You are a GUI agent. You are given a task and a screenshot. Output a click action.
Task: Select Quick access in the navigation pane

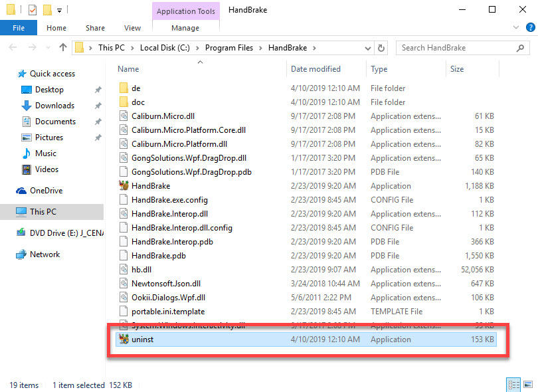coord(52,74)
